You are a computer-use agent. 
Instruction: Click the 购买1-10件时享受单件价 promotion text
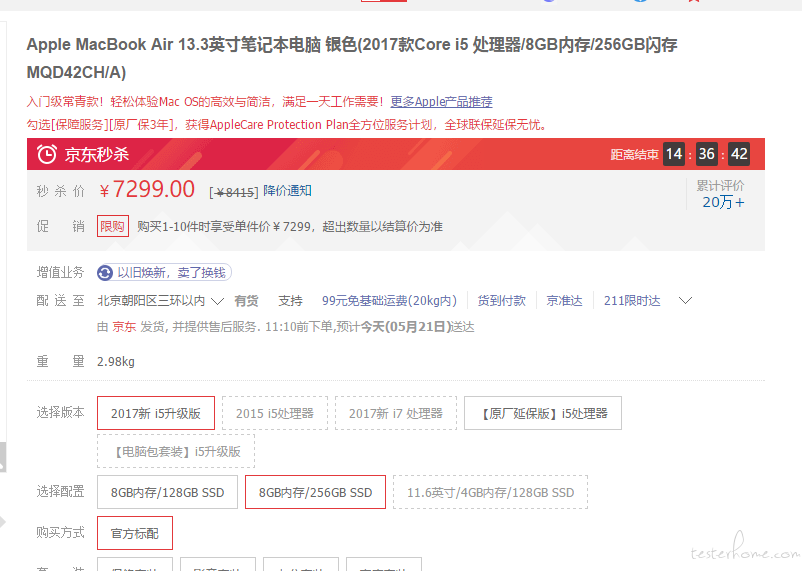pos(290,227)
